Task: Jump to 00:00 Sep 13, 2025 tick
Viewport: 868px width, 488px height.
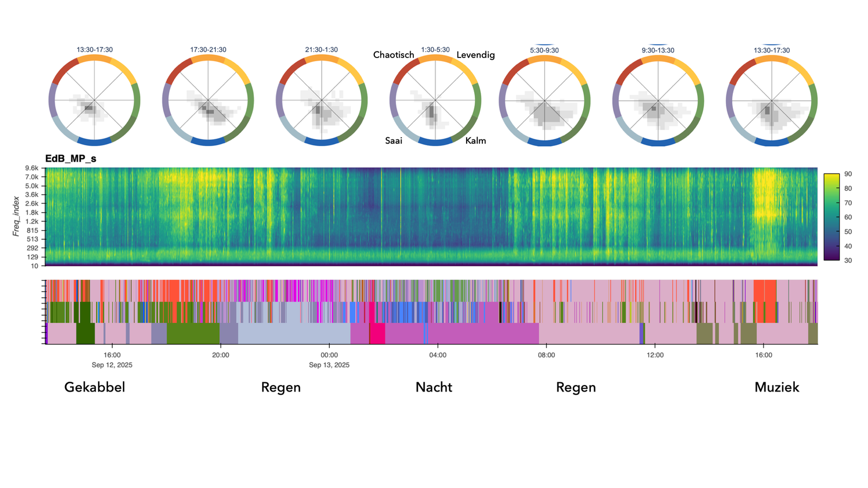Action: (x=329, y=355)
